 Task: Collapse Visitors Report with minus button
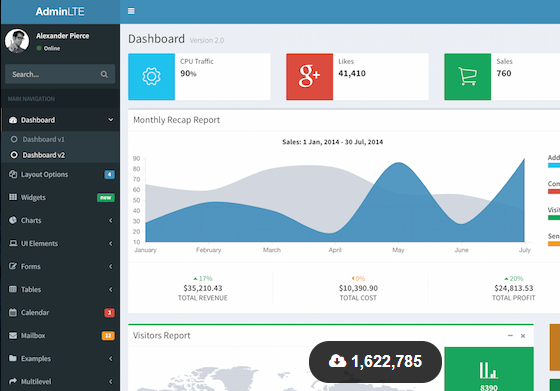tap(510, 336)
